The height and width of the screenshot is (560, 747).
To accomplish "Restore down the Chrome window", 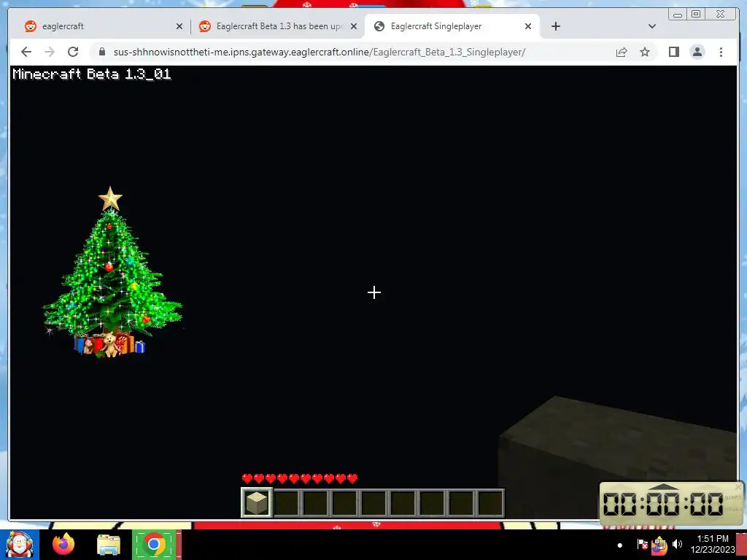I will click(695, 15).
